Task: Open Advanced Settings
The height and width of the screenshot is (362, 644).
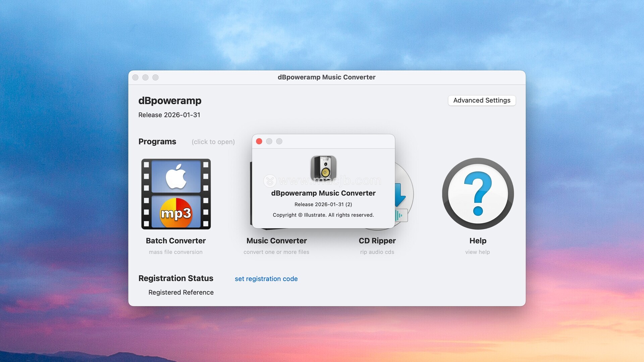Action: click(481, 100)
